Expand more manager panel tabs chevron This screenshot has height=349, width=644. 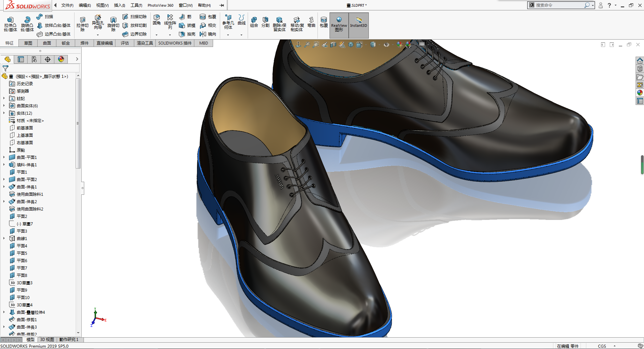pyautogui.click(x=77, y=59)
